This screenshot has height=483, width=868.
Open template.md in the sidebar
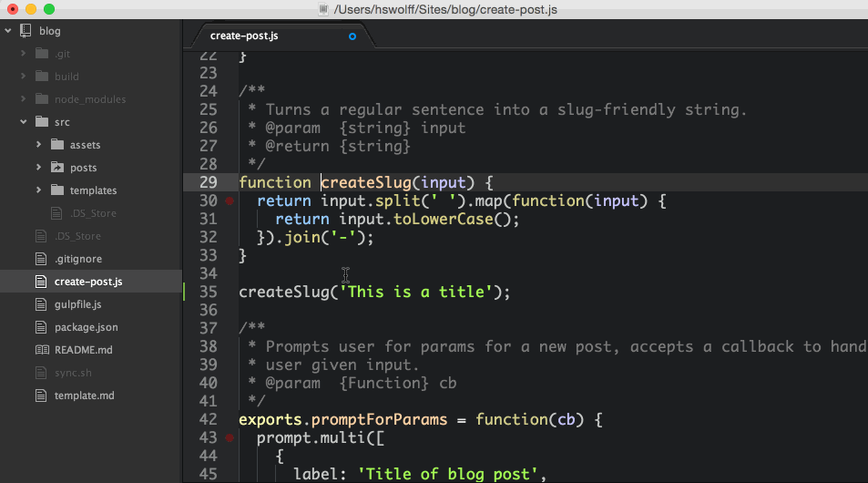point(84,396)
